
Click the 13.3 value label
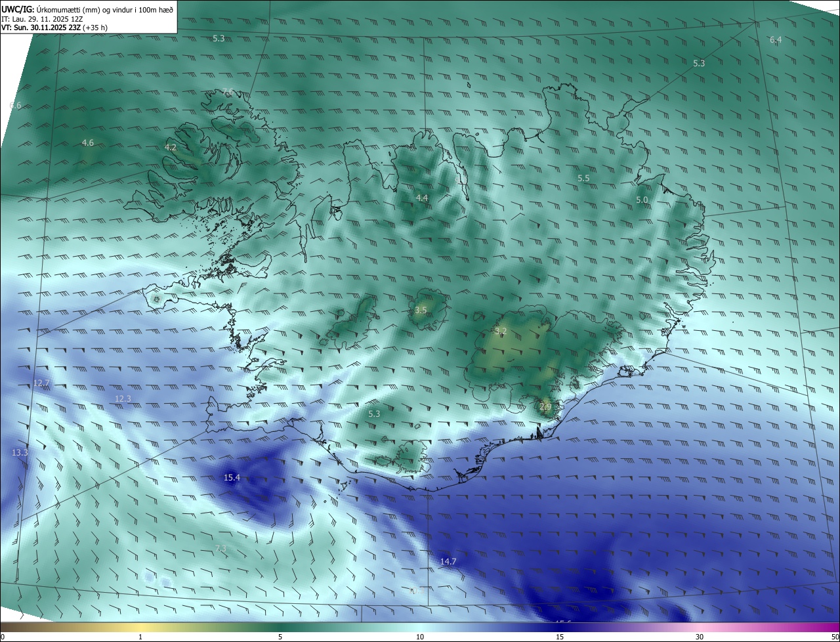(20, 453)
